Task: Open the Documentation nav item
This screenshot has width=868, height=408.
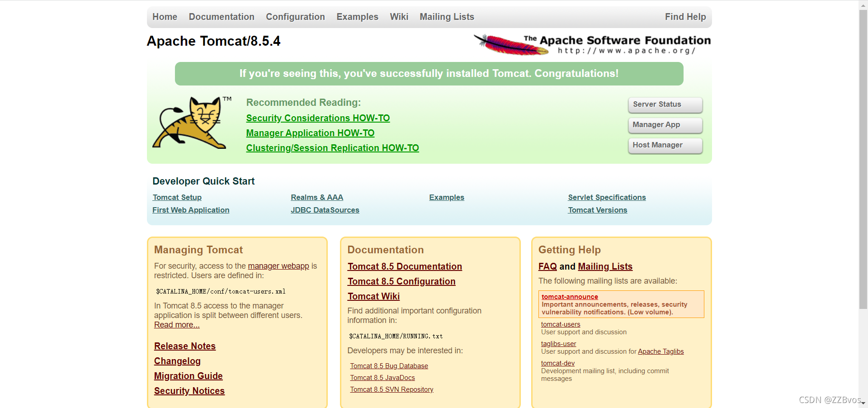Action: point(222,17)
